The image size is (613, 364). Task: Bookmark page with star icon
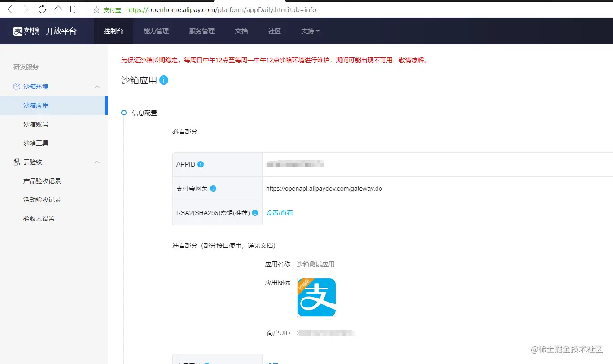96,9
